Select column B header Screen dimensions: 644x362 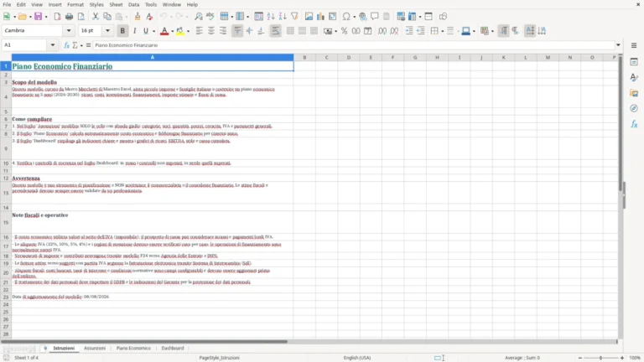click(304, 58)
